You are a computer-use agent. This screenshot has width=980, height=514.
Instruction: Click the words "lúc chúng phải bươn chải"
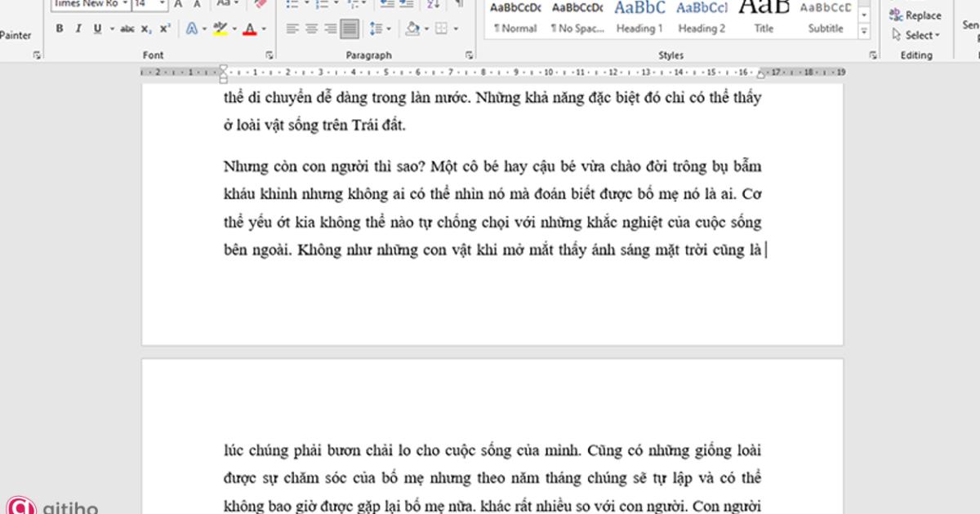(295, 450)
